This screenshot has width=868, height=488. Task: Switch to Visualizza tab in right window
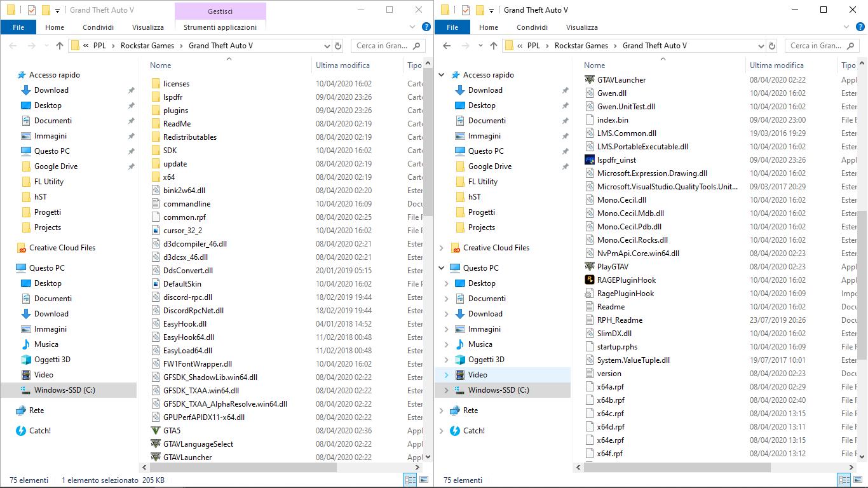582,27
